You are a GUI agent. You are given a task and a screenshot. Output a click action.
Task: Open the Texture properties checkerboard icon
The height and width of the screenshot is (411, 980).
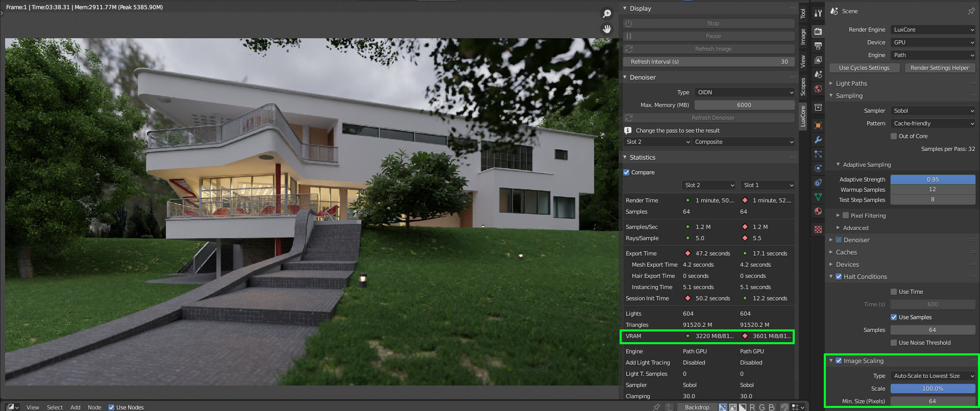(x=818, y=229)
